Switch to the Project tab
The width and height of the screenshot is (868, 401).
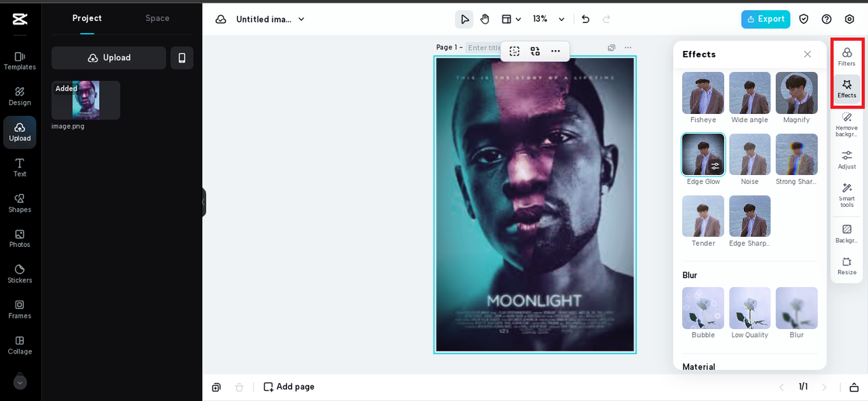(87, 18)
